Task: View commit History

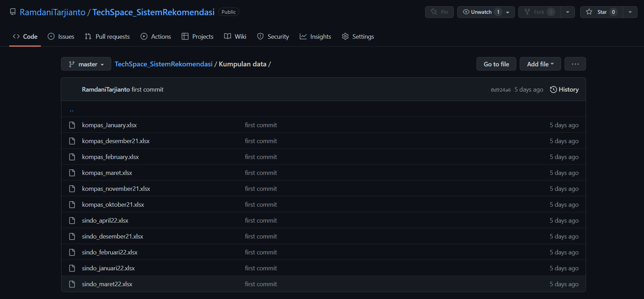Action: [x=564, y=90]
